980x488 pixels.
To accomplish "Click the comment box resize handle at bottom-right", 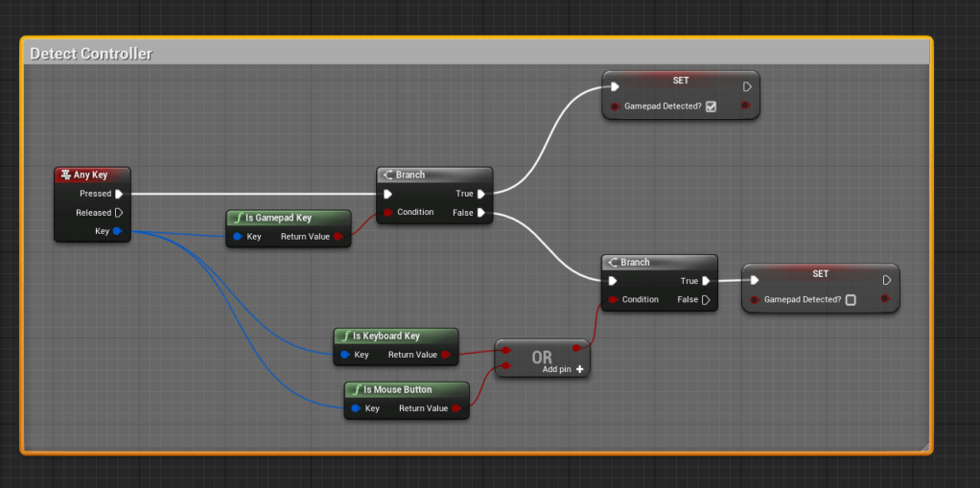I will [924, 446].
